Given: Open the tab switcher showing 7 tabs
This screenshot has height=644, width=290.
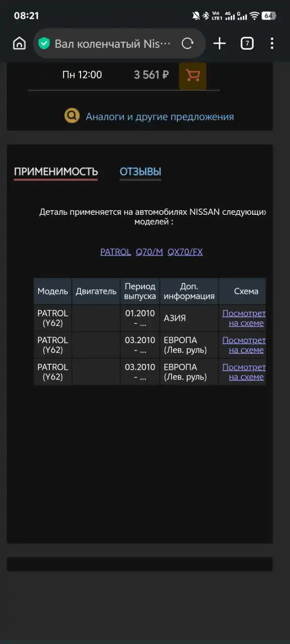Looking at the screenshot, I should (x=247, y=43).
